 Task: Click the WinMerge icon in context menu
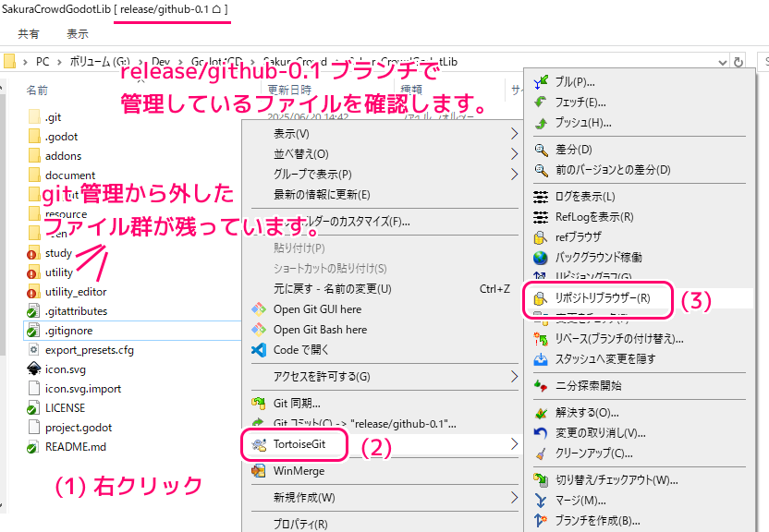click(259, 470)
